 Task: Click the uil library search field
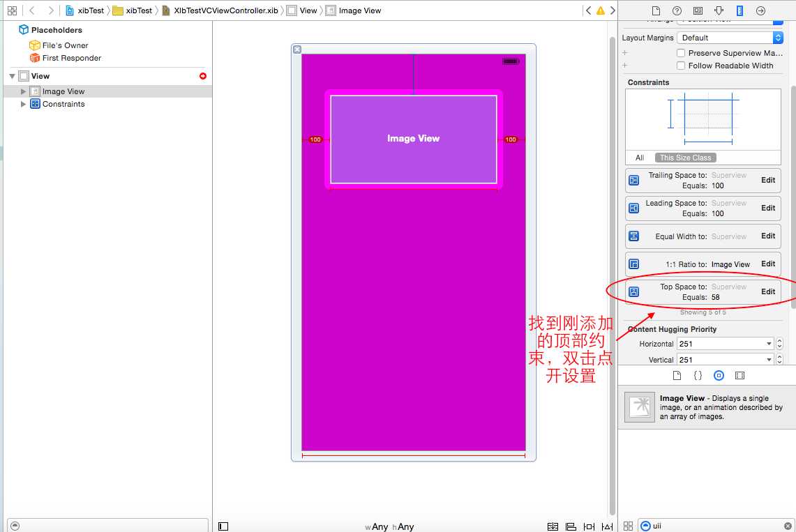click(x=716, y=526)
